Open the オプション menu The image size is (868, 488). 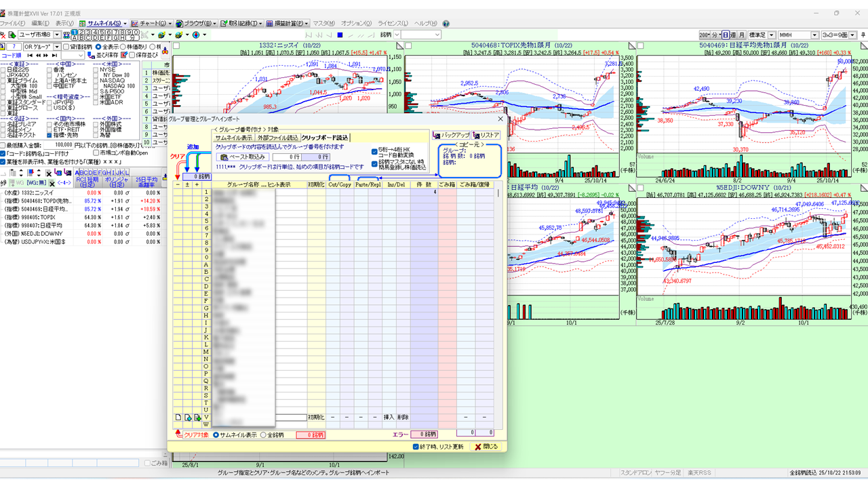coord(356,23)
